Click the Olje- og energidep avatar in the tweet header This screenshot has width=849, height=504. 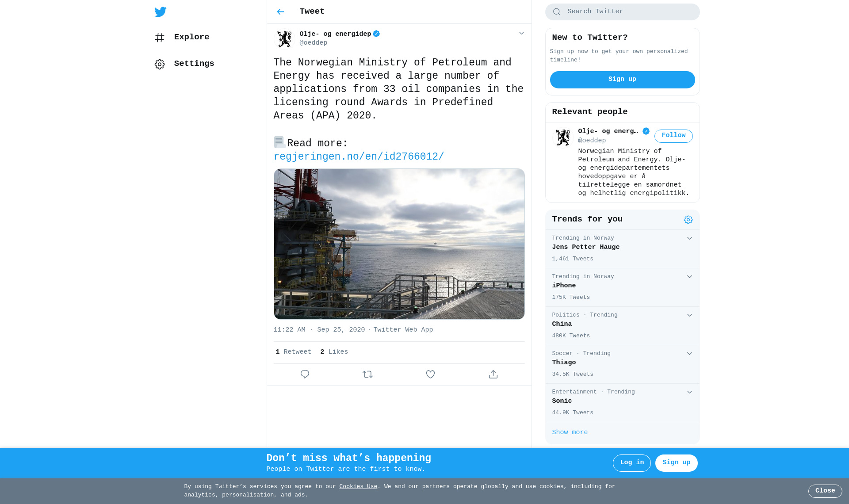(284, 39)
